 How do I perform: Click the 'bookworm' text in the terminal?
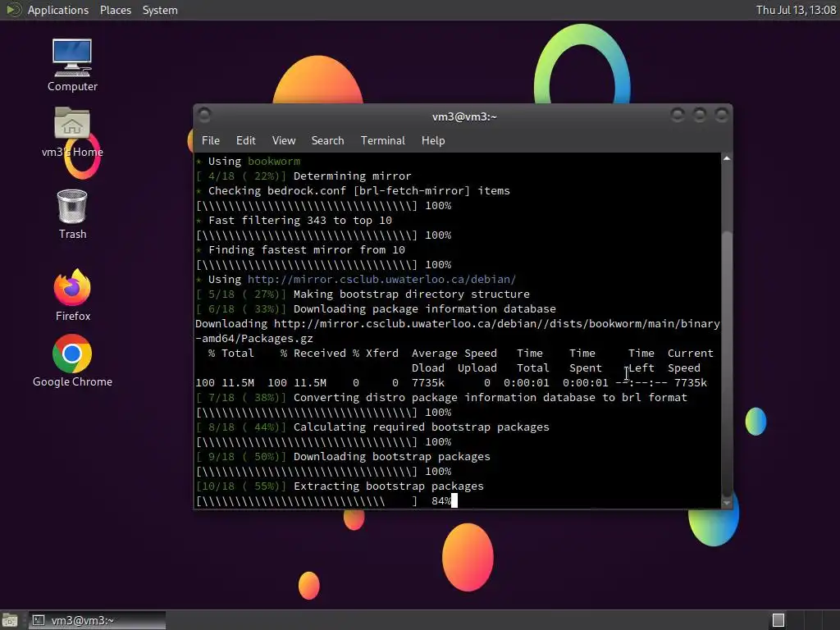[x=274, y=162]
